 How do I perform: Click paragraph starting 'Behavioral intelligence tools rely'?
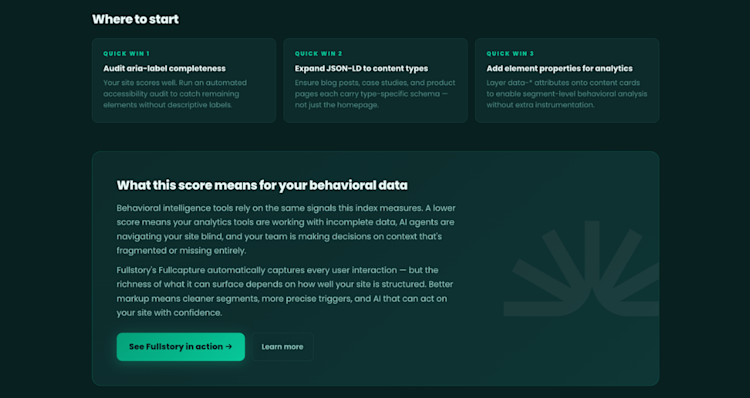click(x=286, y=229)
